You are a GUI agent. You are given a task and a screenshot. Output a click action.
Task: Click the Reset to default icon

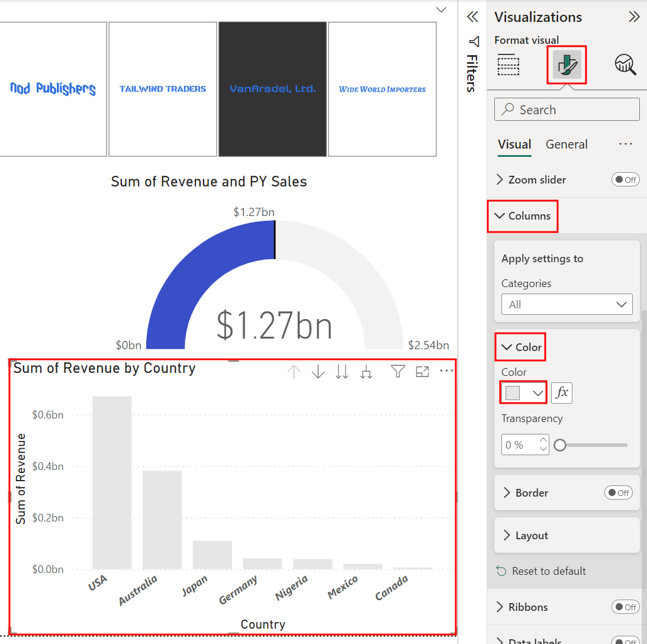pos(501,571)
